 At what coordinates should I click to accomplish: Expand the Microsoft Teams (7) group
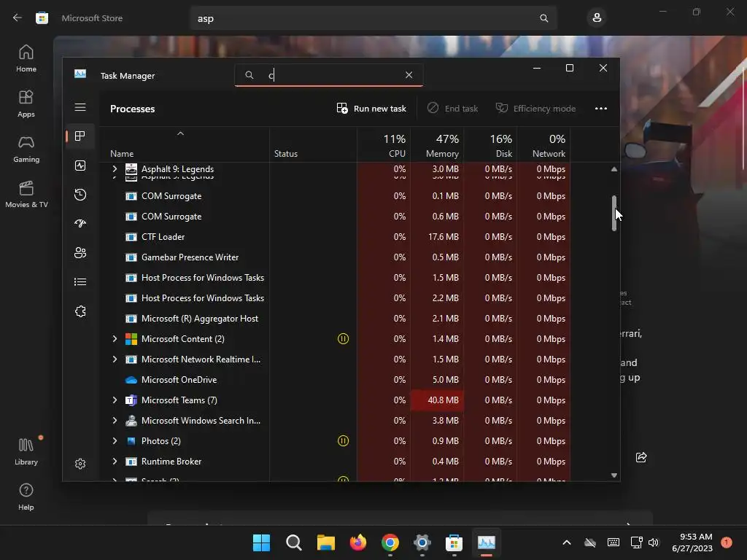pyautogui.click(x=115, y=400)
